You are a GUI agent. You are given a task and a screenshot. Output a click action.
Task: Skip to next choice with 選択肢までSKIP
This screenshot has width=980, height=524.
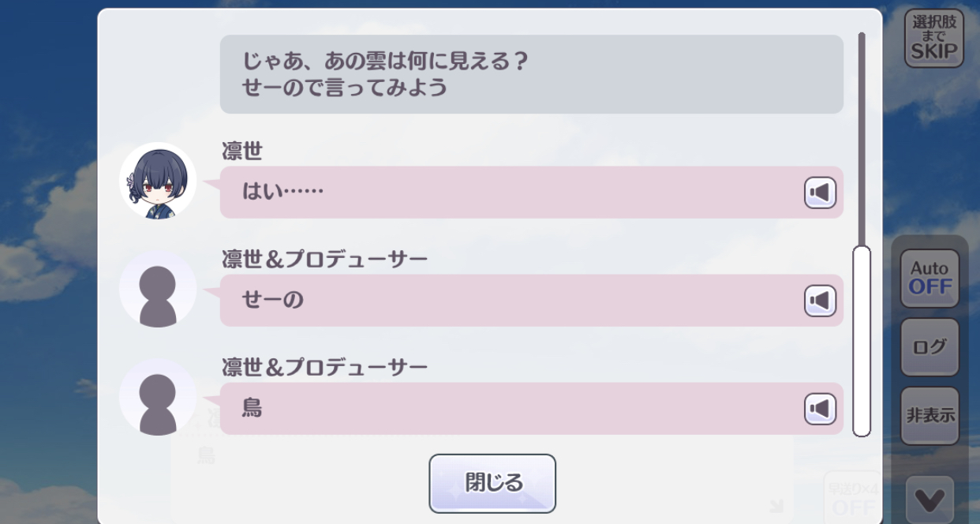[933, 39]
